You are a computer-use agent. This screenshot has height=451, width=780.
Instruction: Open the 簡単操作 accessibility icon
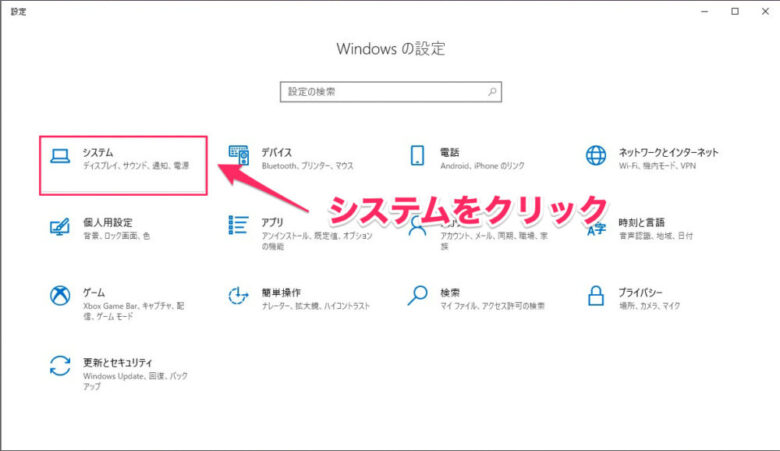click(x=238, y=295)
